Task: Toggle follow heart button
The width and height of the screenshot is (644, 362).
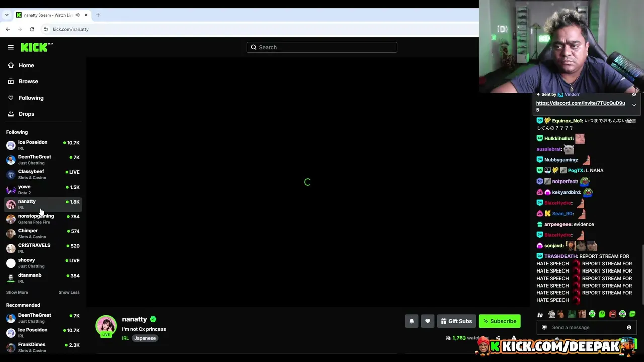Action: [x=428, y=321]
